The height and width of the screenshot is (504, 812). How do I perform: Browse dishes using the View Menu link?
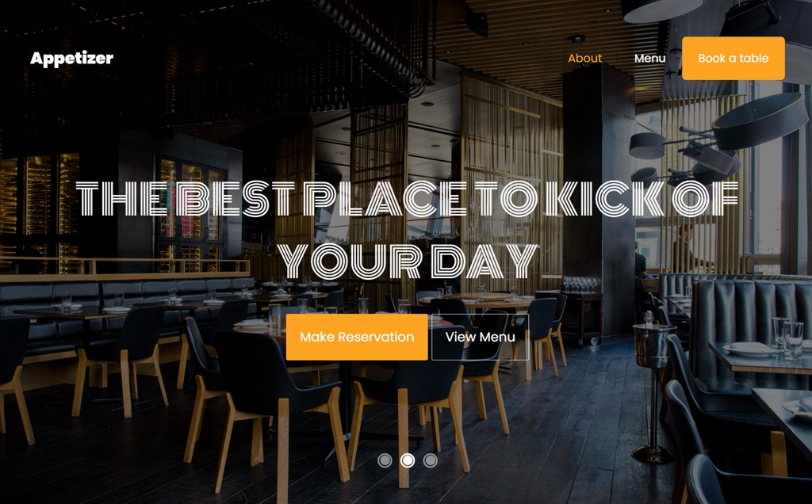click(x=480, y=337)
